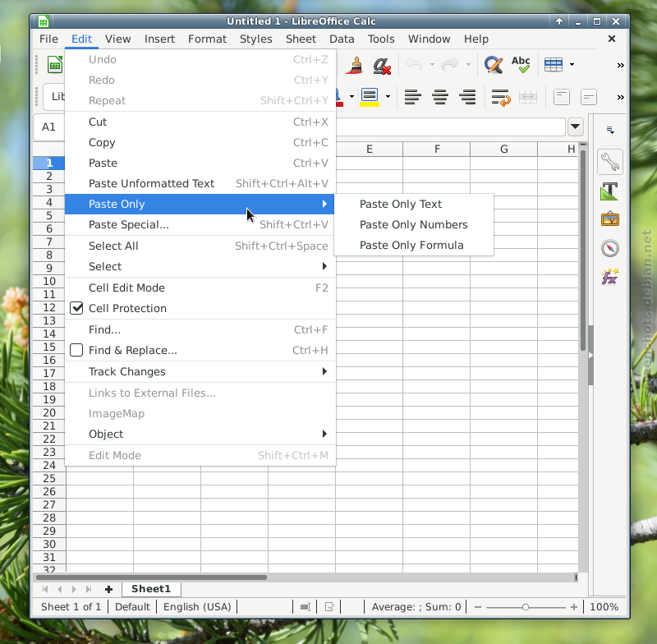Jump to the first sheet navigation arrow
Screen dimensions: 657x644
[x=45, y=589]
